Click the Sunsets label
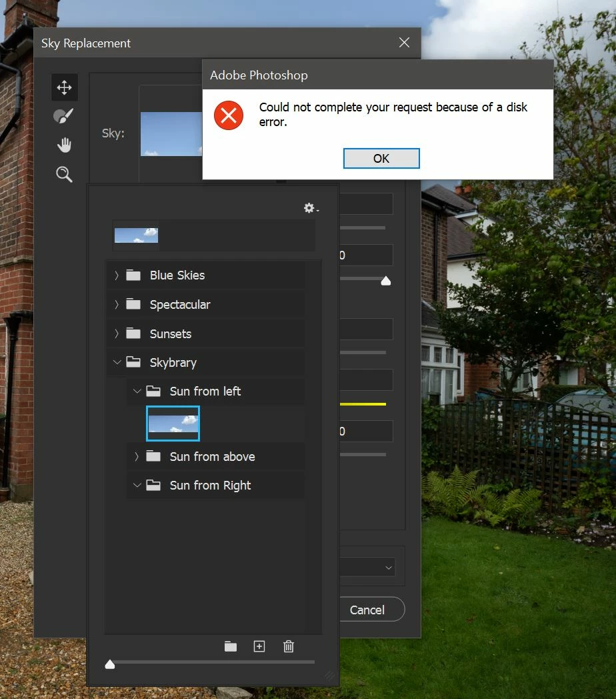The image size is (616, 699). [171, 334]
